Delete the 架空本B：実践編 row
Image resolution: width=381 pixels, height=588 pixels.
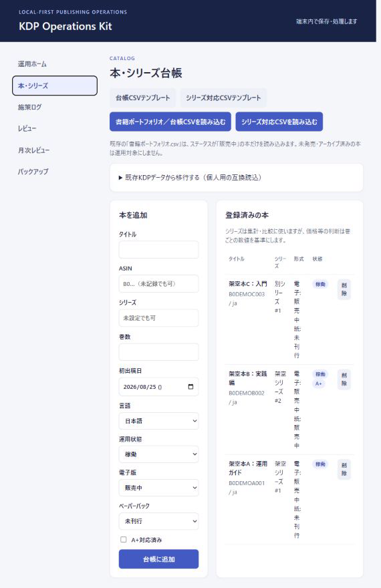pos(344,379)
